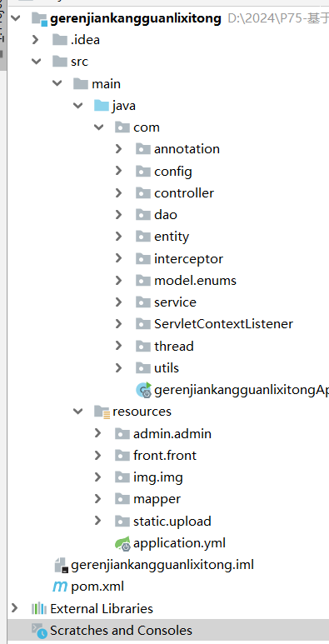The height and width of the screenshot is (644, 329).
Task: Select the entity package
Action: tap(172, 237)
